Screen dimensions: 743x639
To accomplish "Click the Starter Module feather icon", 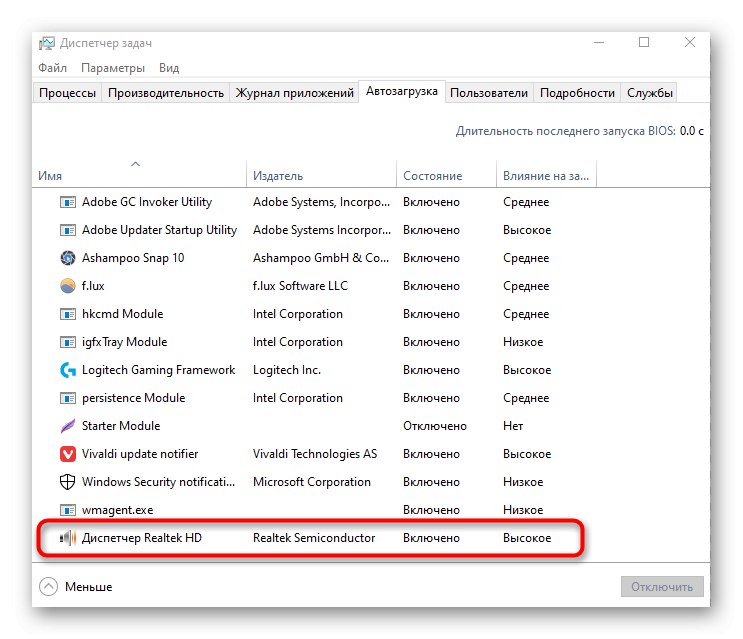I will coord(68,426).
